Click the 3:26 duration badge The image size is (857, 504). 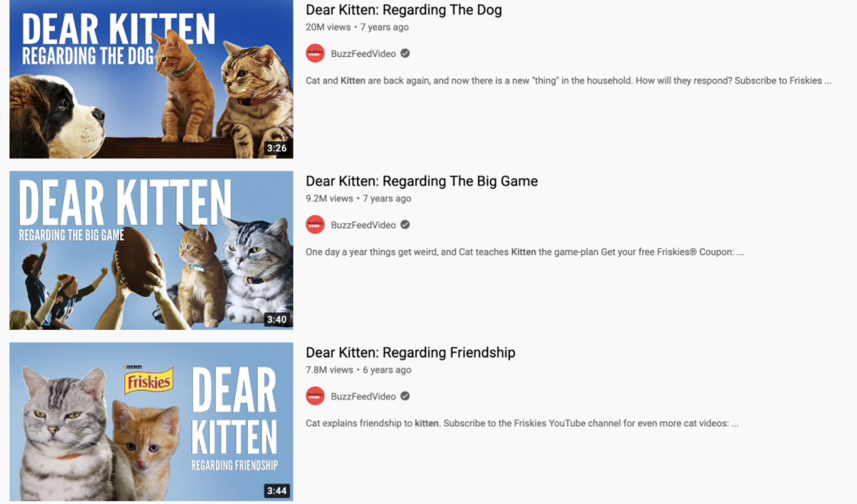tap(276, 148)
